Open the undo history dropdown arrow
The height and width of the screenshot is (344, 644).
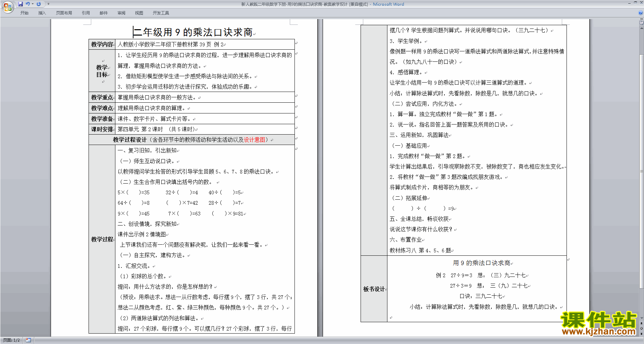[33, 4]
